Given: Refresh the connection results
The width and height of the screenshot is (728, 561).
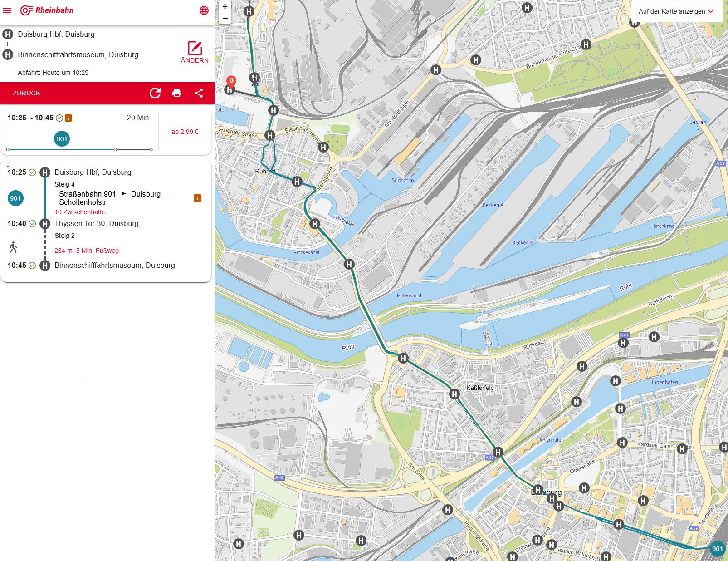Looking at the screenshot, I should [155, 93].
